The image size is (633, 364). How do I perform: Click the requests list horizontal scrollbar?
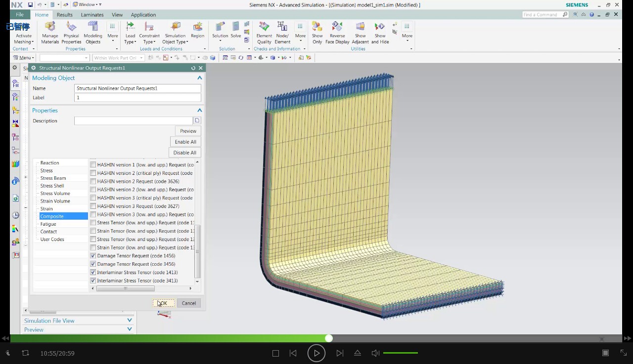click(126, 288)
